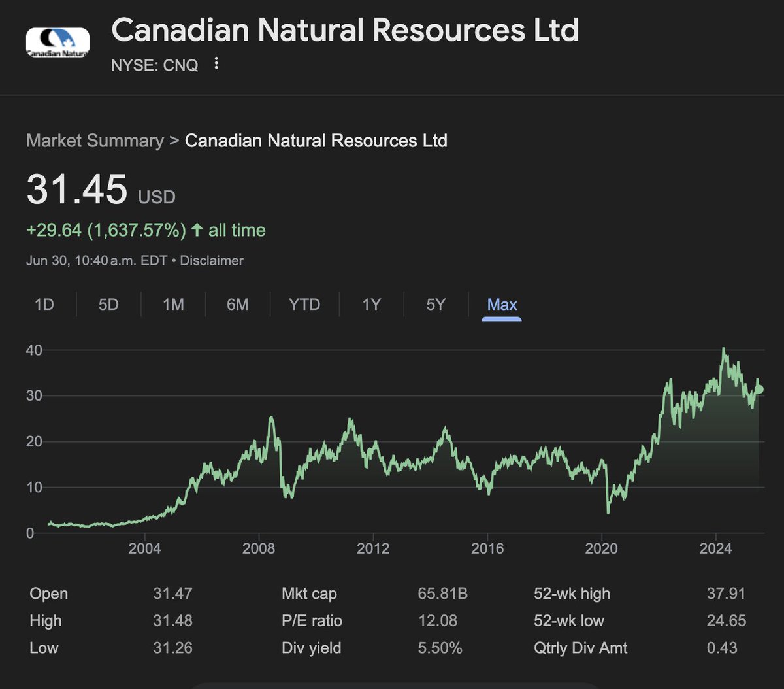Click the Qtrly Div Amt value 0.43
The width and height of the screenshot is (784, 689).
coord(722,648)
